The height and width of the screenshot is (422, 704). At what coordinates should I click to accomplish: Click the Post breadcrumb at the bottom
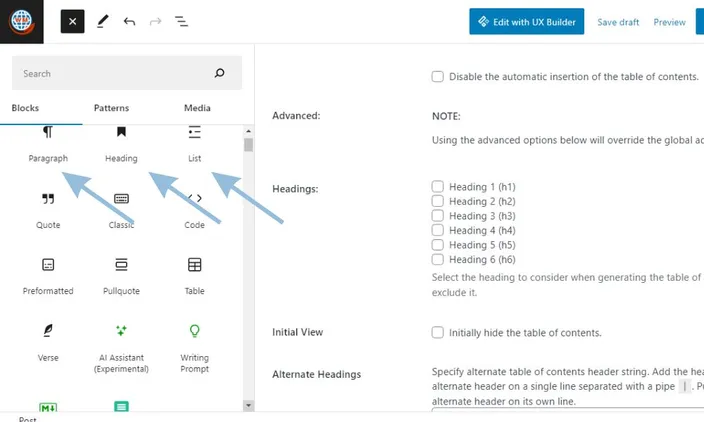coord(27,419)
